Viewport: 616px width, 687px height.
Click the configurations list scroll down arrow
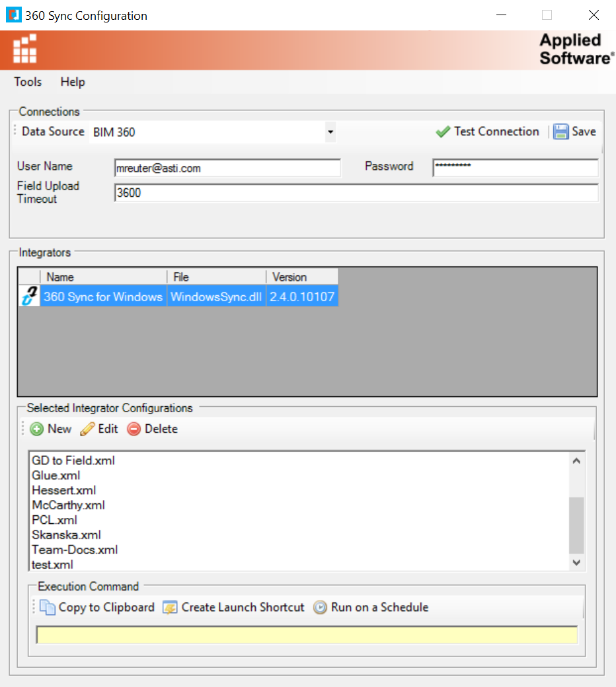tap(576, 563)
